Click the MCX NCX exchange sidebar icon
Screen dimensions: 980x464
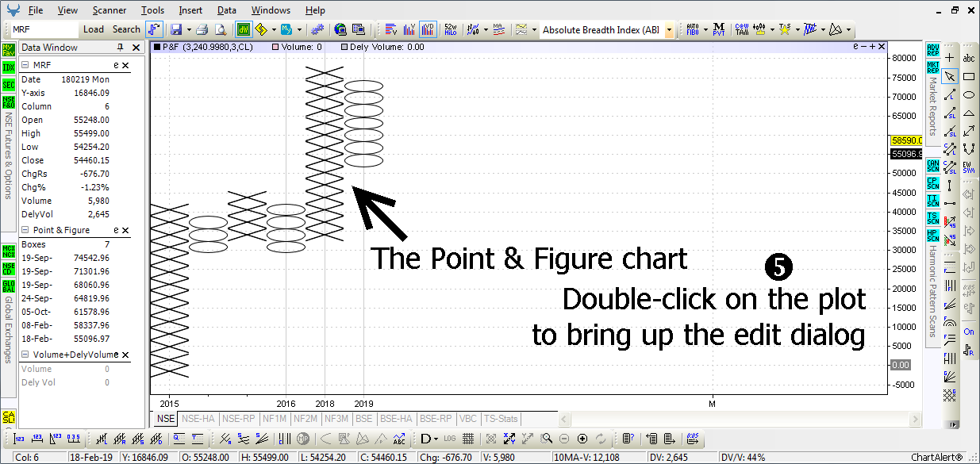[9, 251]
